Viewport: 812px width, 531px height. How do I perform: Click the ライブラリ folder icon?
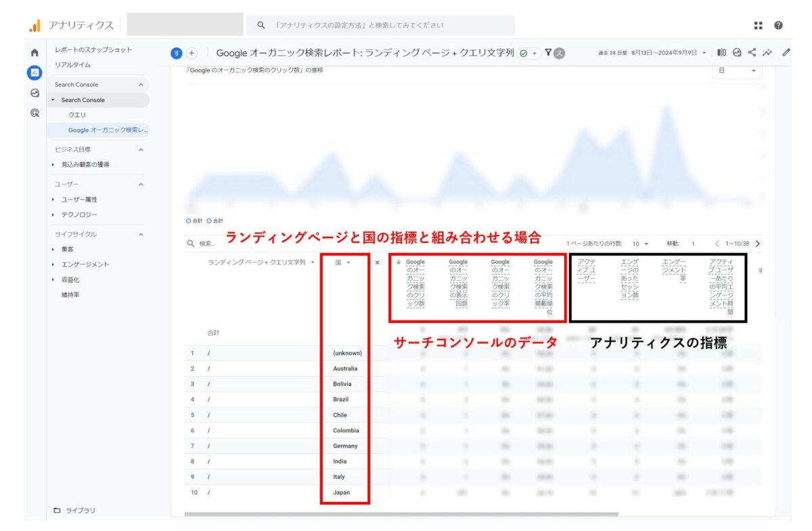click(x=57, y=510)
